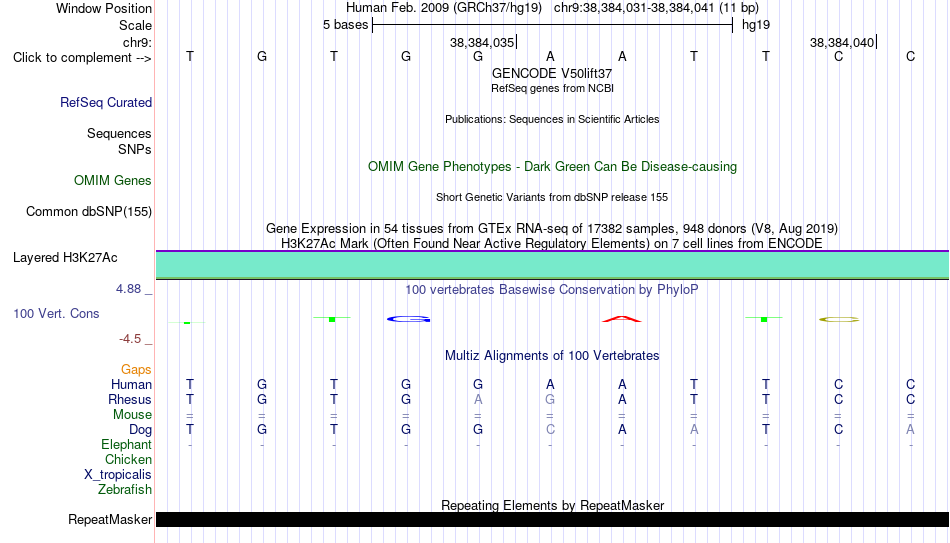This screenshot has height=543, width=950.
Task: Click the 'Click to complement -->' label
Action: pyautogui.click(x=82, y=58)
